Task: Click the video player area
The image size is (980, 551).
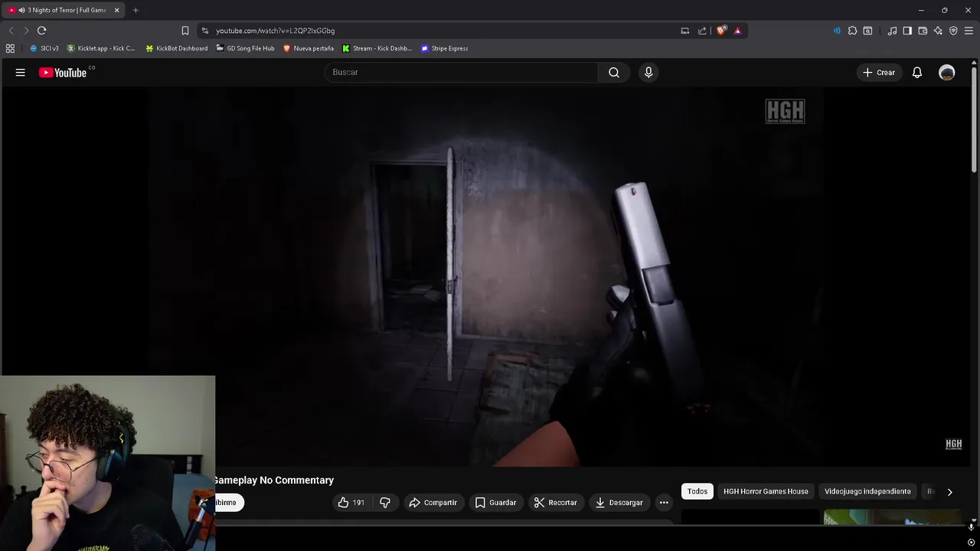Action: click(x=487, y=275)
